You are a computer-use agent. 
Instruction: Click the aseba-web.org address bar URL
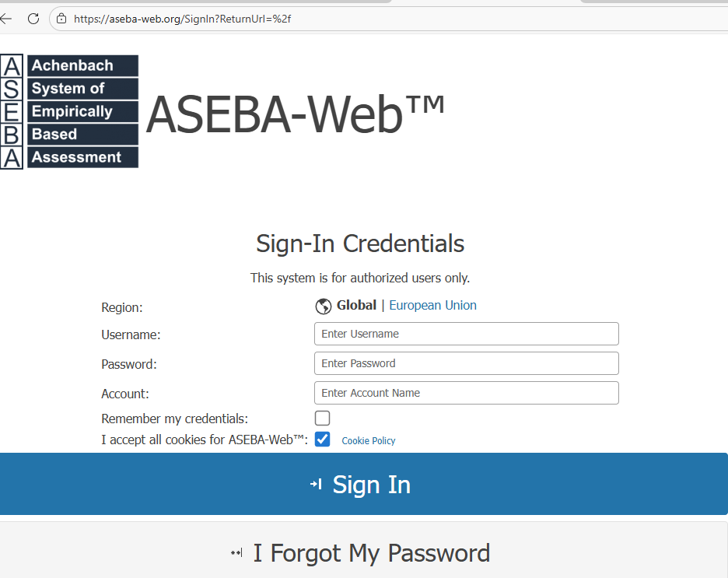[x=182, y=19]
